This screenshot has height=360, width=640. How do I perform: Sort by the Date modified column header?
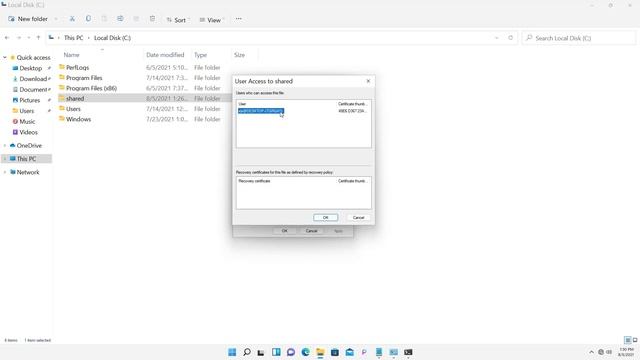pyautogui.click(x=165, y=55)
